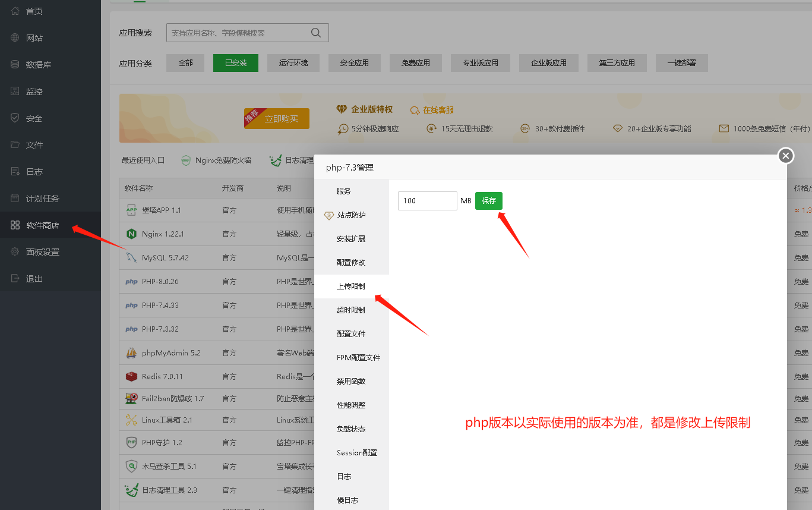Filter apps by 免费应用
Screen dimensions: 812x510
416,63
